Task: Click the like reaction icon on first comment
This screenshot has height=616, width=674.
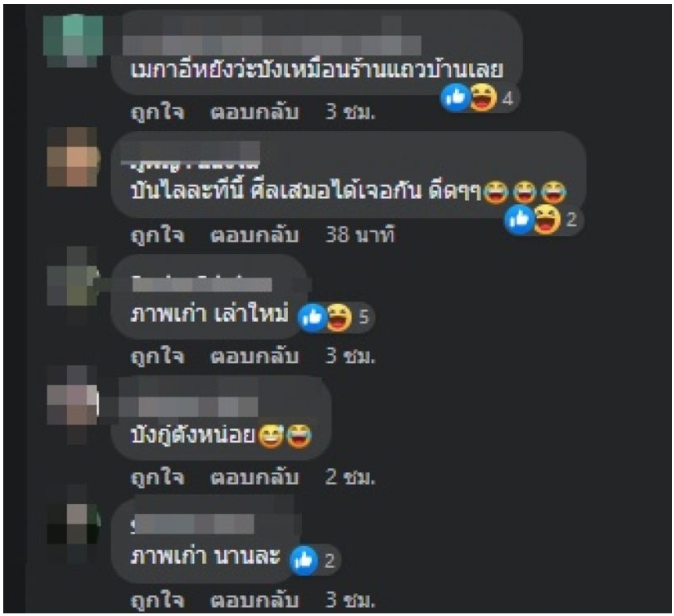Action: click(456, 98)
